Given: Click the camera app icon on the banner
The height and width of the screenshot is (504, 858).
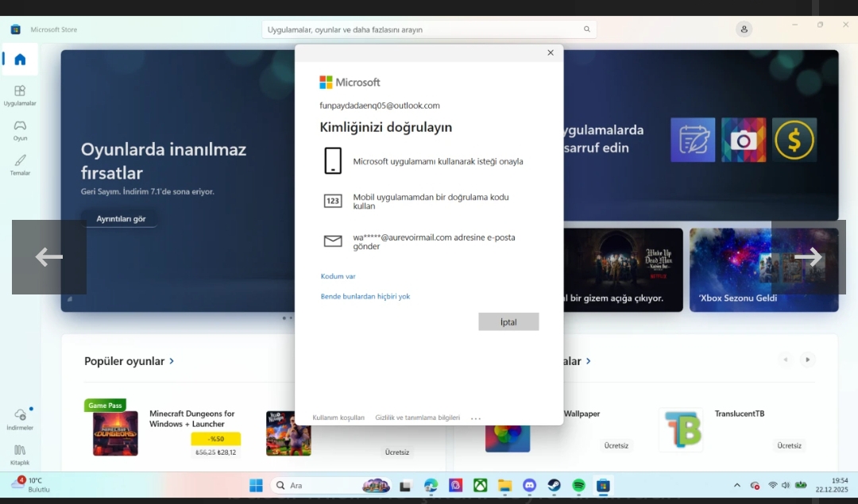Looking at the screenshot, I should (744, 140).
